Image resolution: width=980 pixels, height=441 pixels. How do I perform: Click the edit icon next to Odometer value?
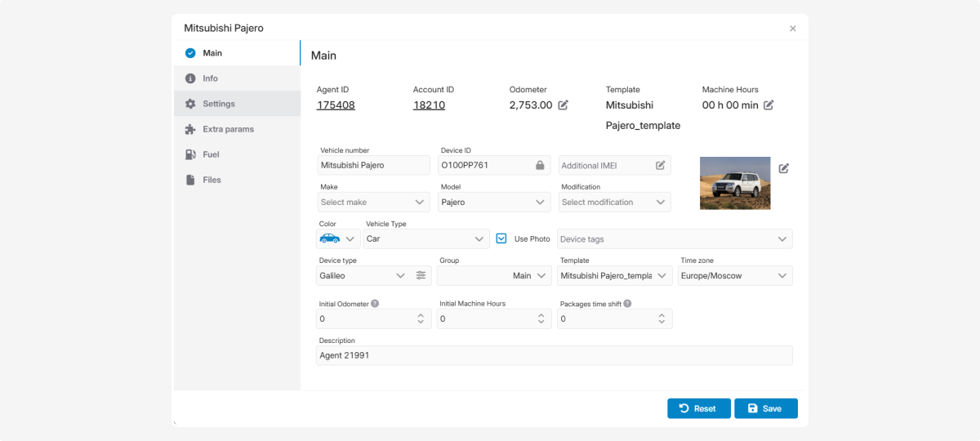tap(563, 105)
